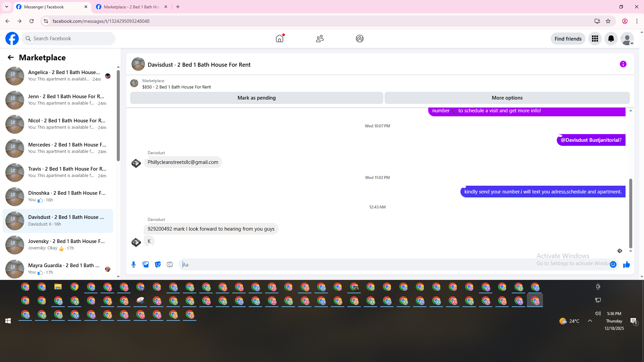Click the message text input field
644x362 pixels.
394,264
